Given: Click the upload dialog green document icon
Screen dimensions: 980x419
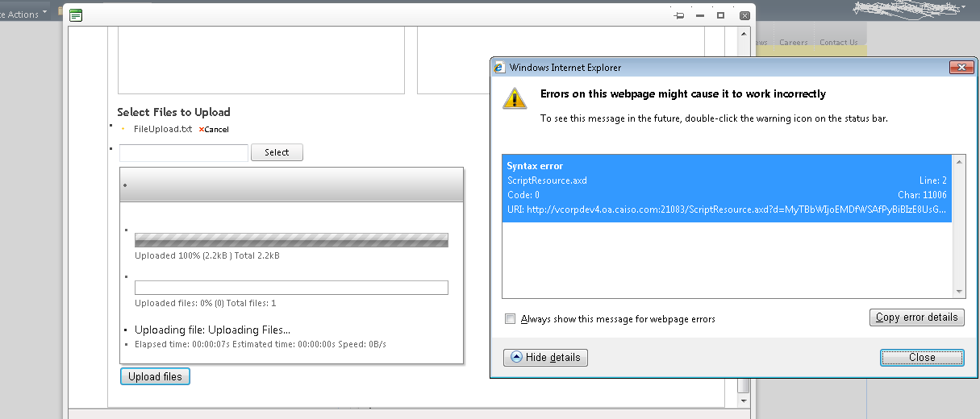Looking at the screenshot, I should [x=75, y=15].
